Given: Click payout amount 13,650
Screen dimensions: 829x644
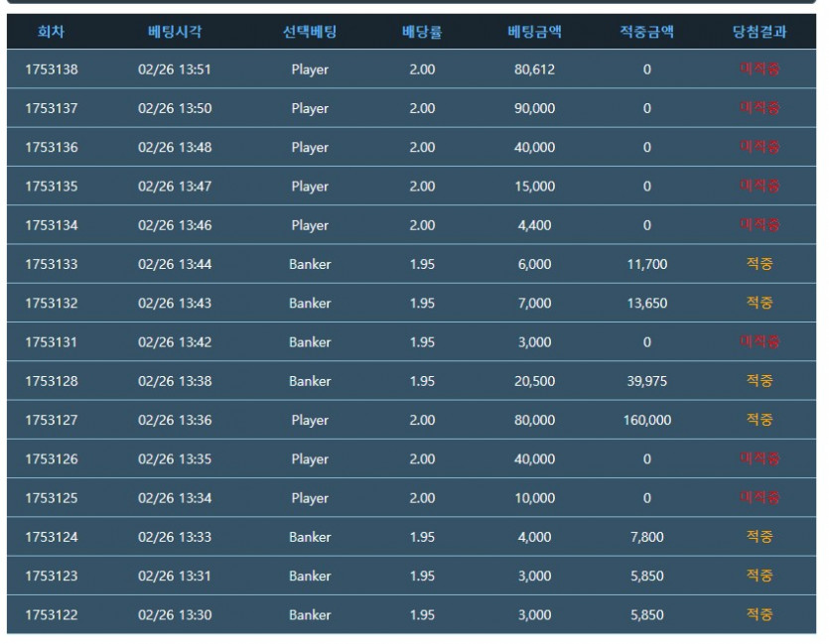Looking at the screenshot, I should point(647,304).
